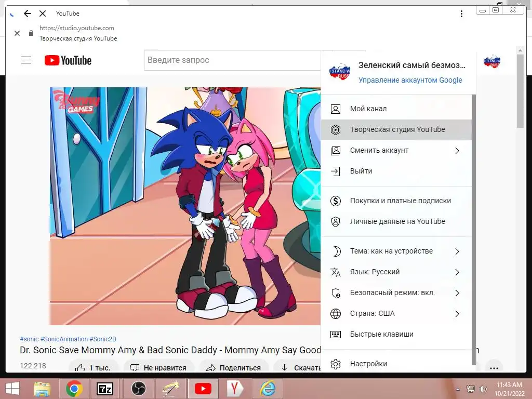Open Быстрые клавиши shortcuts
532x399 pixels.
pos(396,334)
